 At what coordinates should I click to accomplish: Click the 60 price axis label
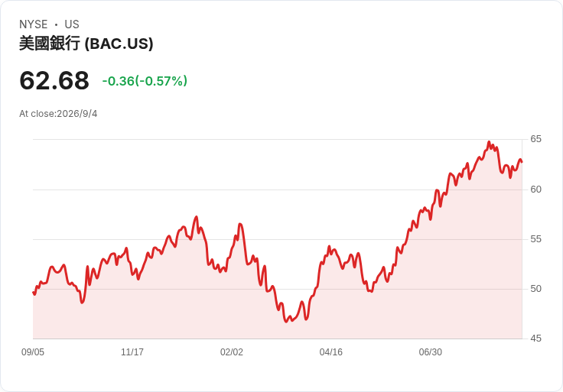pyautogui.click(x=535, y=190)
